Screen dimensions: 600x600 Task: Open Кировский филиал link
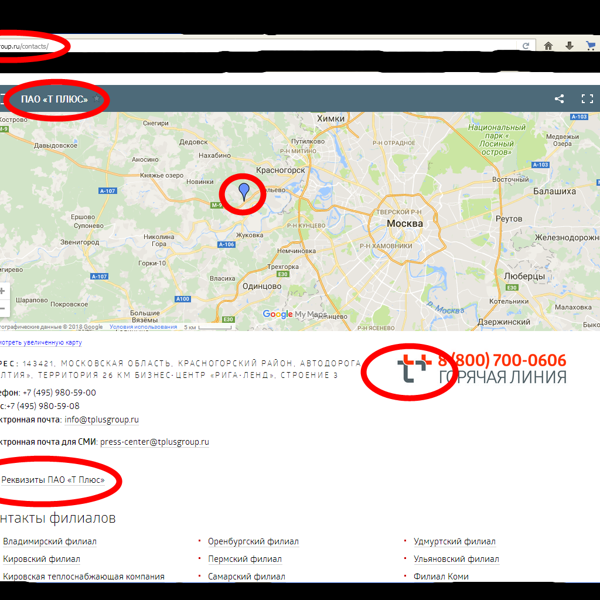42,559
